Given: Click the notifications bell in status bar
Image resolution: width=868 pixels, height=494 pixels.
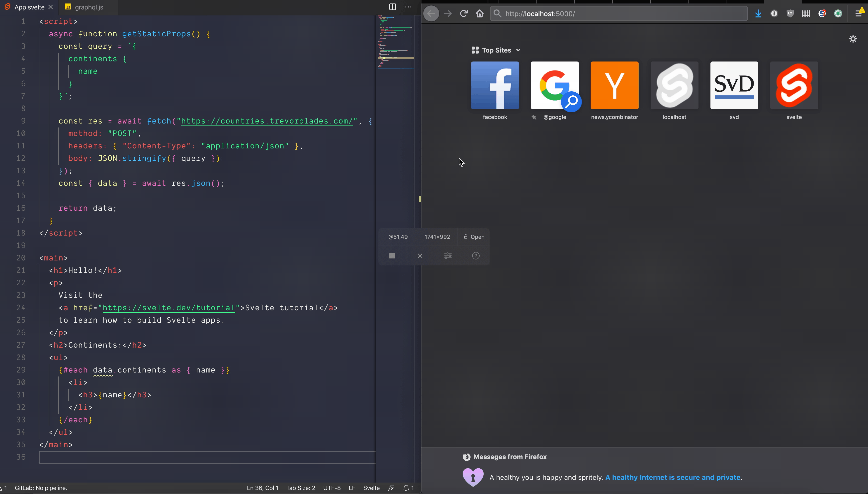Looking at the screenshot, I should 406,488.
